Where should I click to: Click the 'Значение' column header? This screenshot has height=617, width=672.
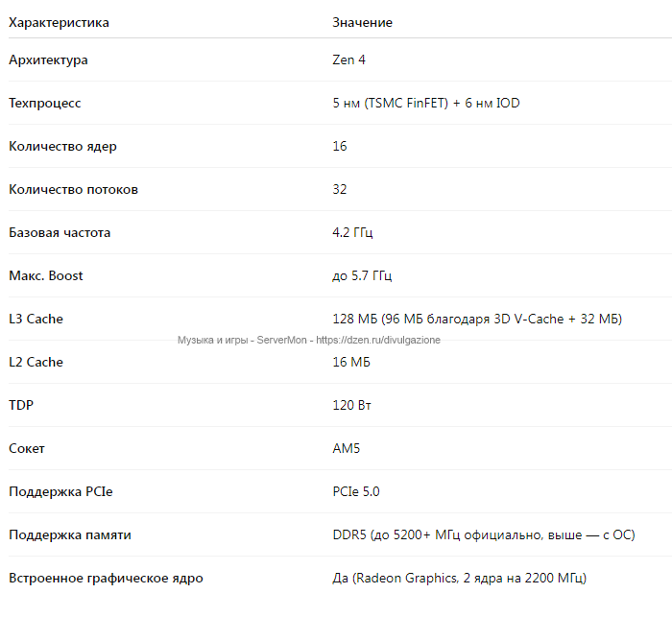(362, 23)
